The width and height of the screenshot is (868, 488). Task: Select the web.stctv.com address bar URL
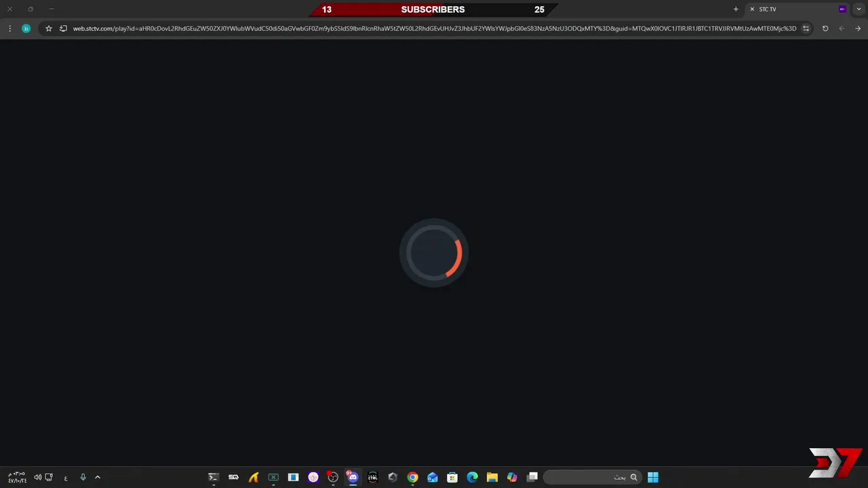[434, 28]
